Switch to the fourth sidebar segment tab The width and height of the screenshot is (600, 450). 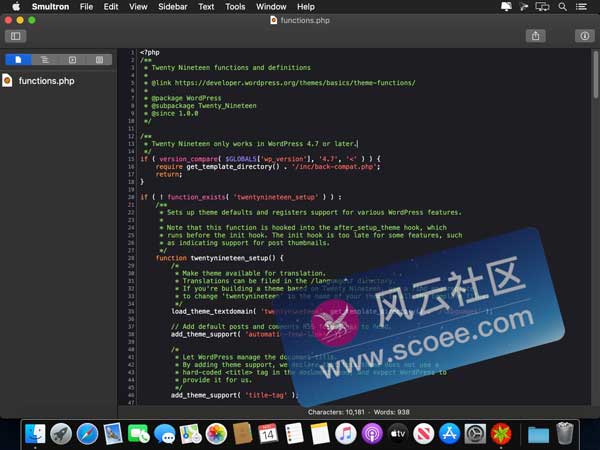coord(99,60)
